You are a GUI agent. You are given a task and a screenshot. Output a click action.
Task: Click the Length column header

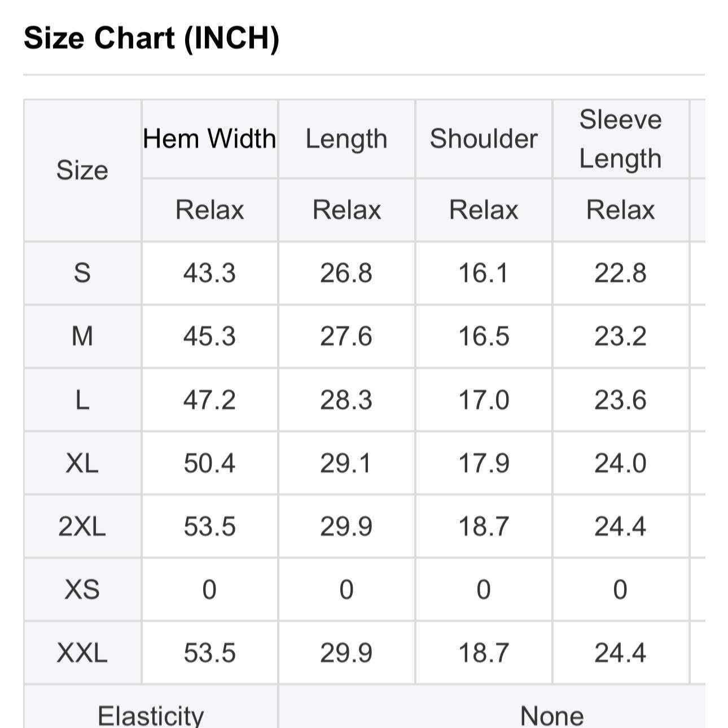pyautogui.click(x=347, y=139)
